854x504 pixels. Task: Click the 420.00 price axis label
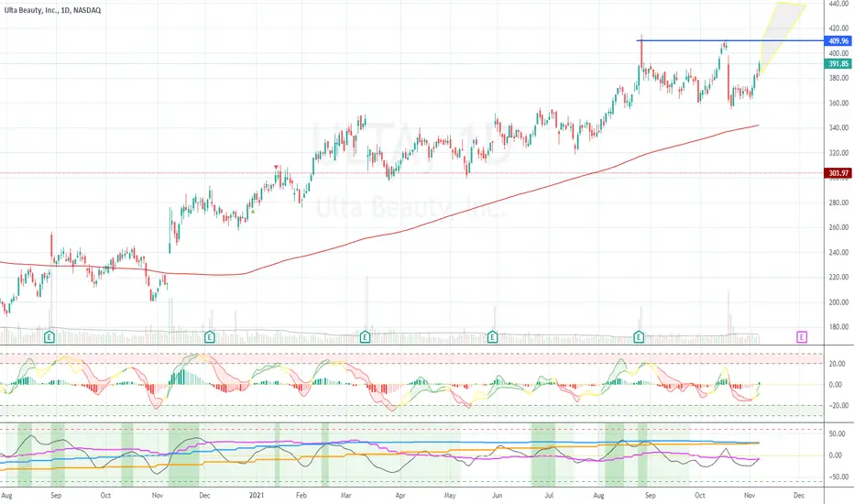(x=838, y=28)
